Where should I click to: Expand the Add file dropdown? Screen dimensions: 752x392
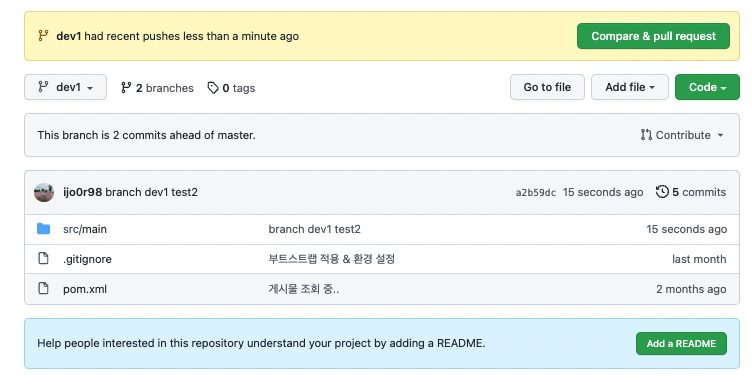point(630,87)
